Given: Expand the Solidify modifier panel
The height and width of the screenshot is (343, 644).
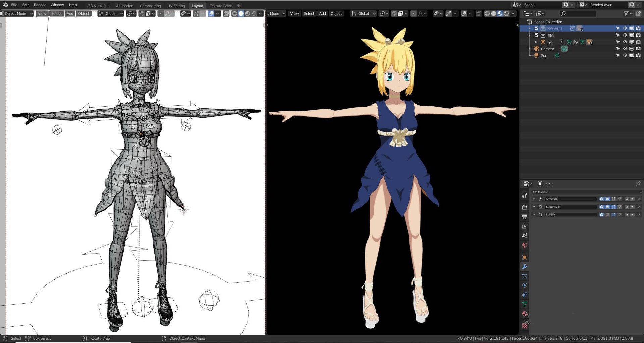Looking at the screenshot, I should pyautogui.click(x=534, y=215).
